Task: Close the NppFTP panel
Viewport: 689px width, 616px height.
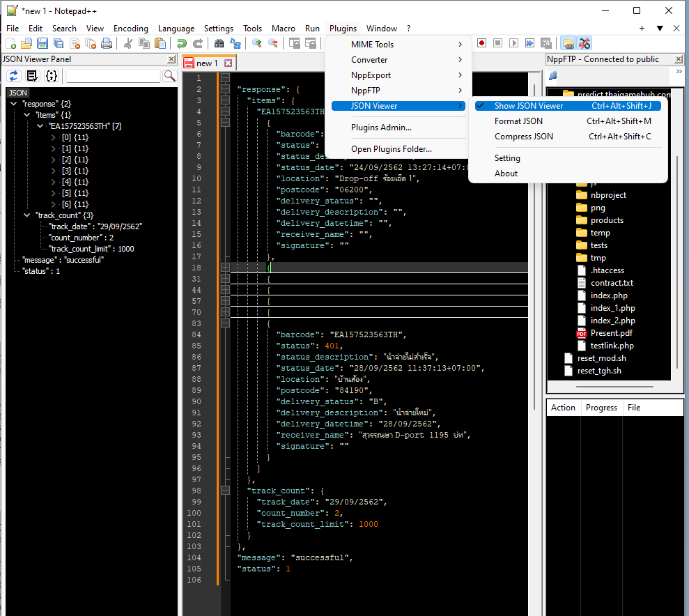Action: [679, 59]
